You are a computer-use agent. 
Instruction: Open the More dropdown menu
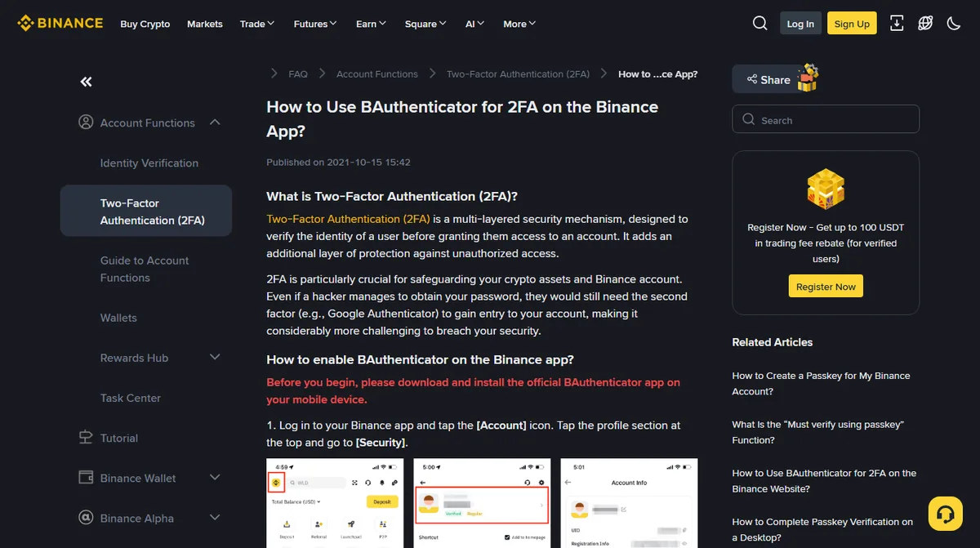coord(519,24)
